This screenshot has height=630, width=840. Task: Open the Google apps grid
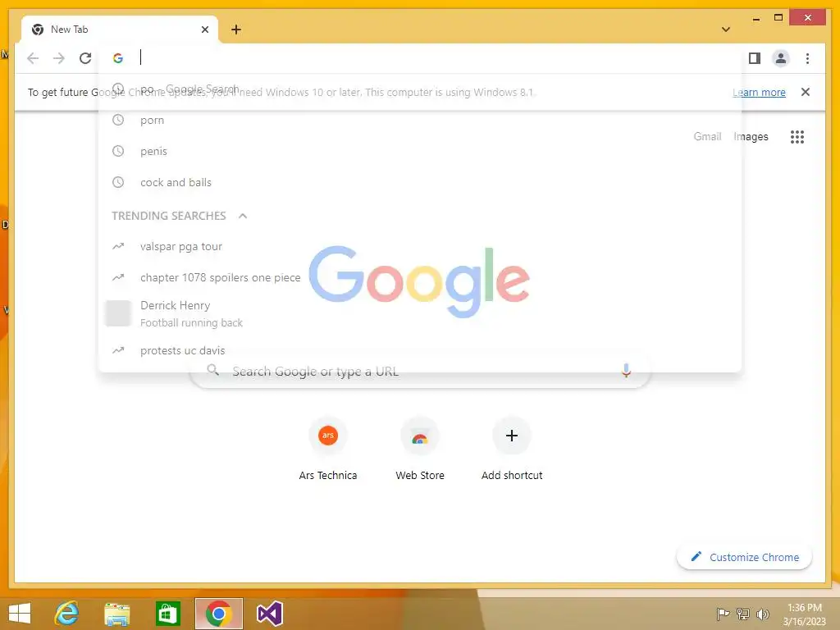click(797, 137)
